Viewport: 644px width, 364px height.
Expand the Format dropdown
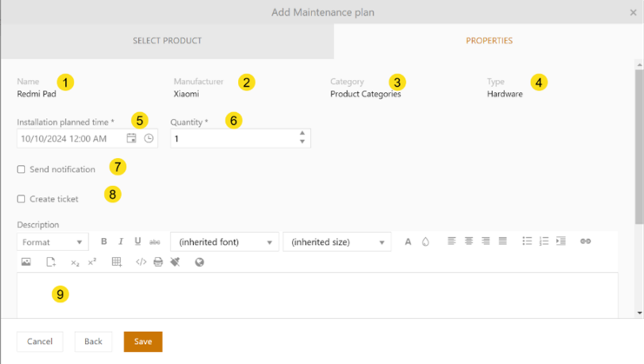click(52, 242)
